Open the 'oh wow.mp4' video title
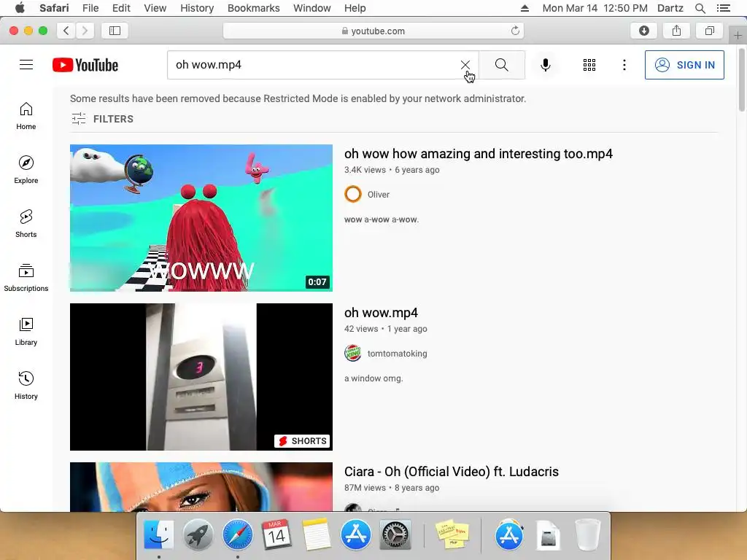The height and width of the screenshot is (560, 747). click(381, 313)
